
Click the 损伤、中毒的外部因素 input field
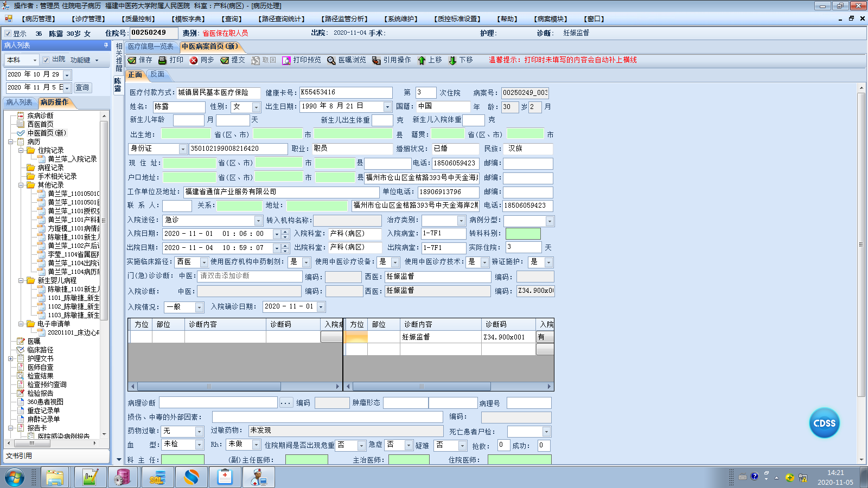pyautogui.click(x=327, y=417)
